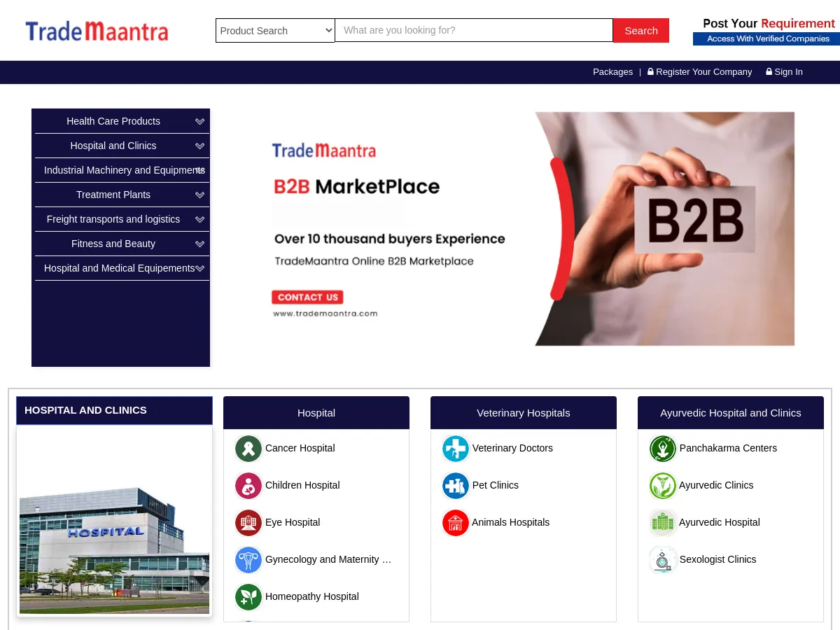Click Ayurvedic Hospital and Clinics header
Viewport: 840px width, 630px height.
pos(731,413)
